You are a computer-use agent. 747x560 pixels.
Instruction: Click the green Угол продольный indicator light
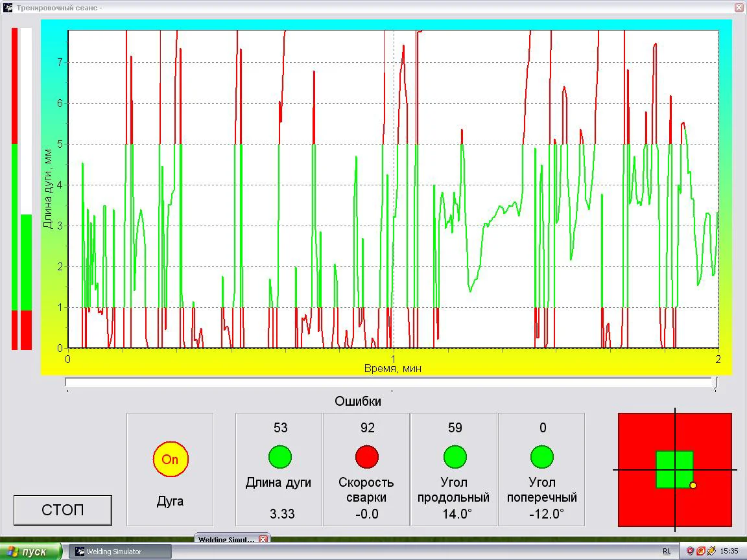coord(455,457)
